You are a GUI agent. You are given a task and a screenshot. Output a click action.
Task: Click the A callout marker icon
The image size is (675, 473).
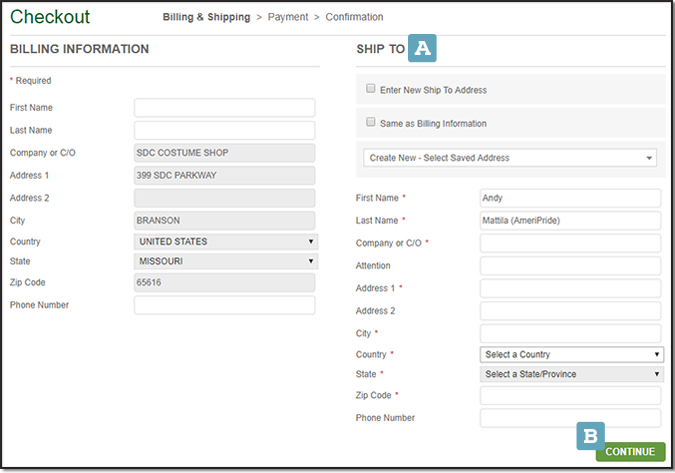[x=423, y=48]
